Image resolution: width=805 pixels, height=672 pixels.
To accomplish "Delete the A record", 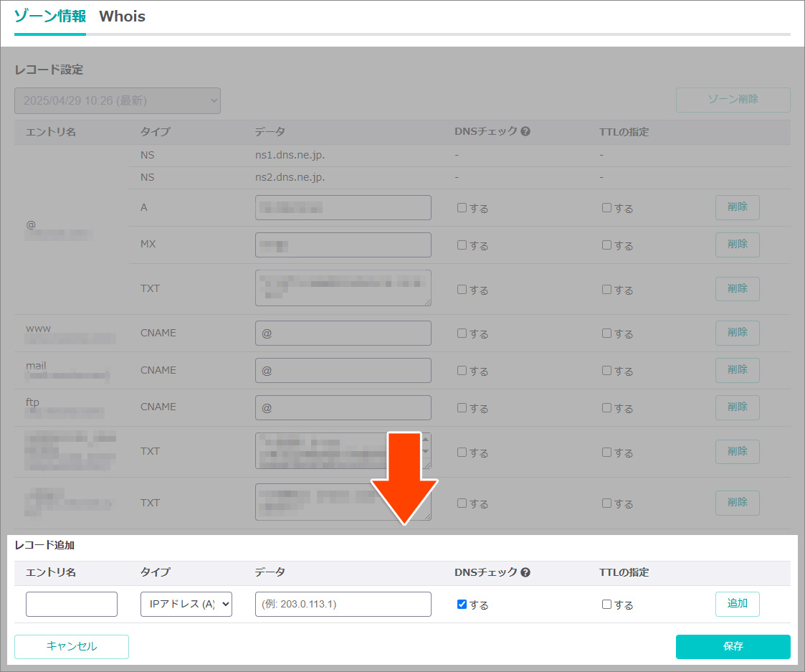I will pyautogui.click(x=737, y=207).
